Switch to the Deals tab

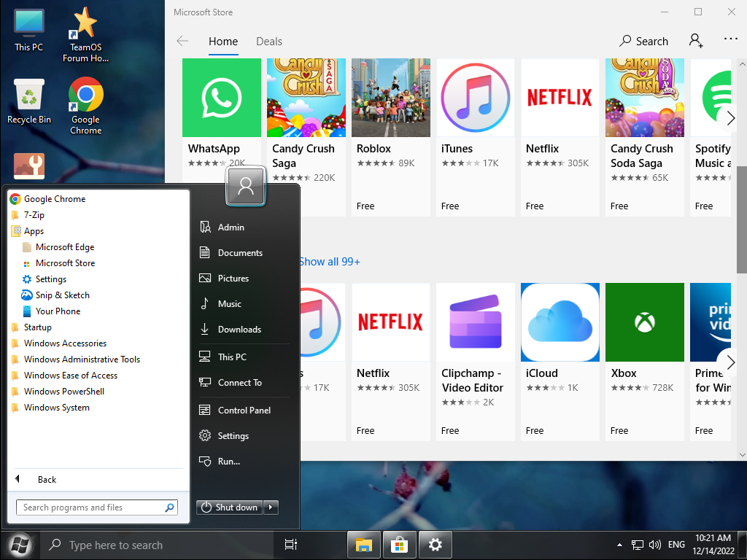pos(268,42)
